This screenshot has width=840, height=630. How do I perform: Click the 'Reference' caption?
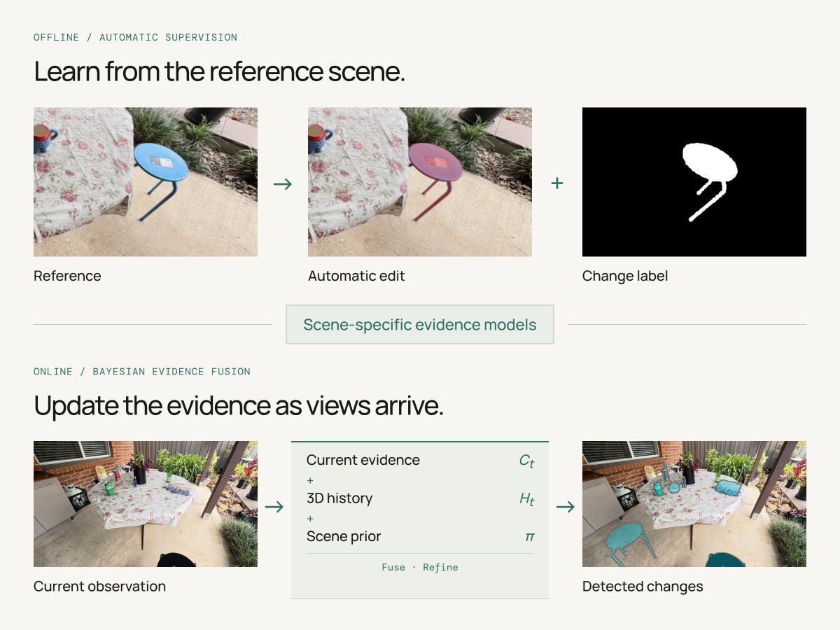pyautogui.click(x=67, y=276)
